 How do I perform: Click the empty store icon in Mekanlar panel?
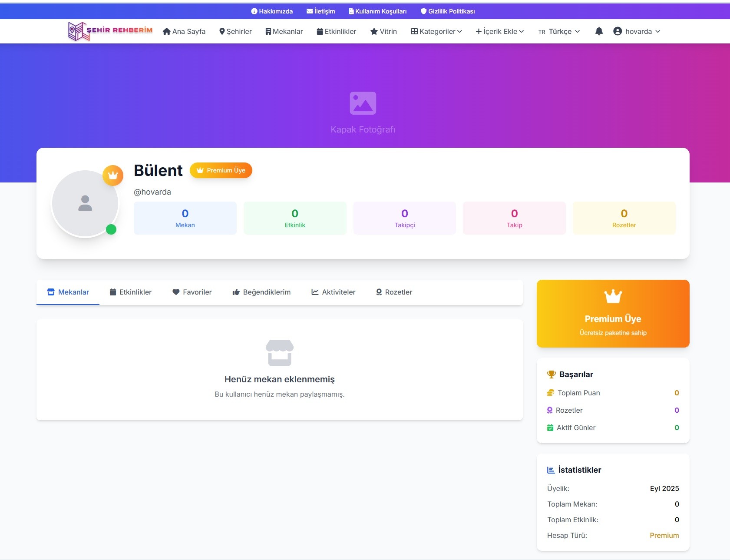[x=279, y=352]
